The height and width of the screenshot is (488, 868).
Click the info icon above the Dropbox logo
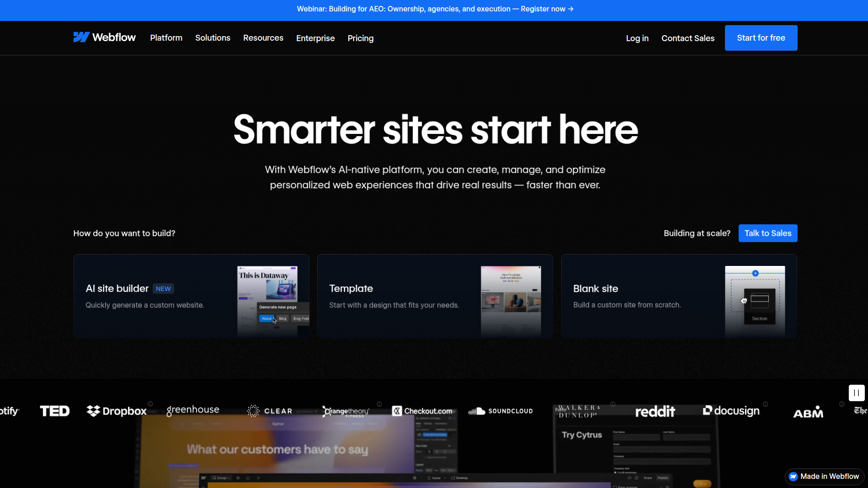(x=149, y=403)
